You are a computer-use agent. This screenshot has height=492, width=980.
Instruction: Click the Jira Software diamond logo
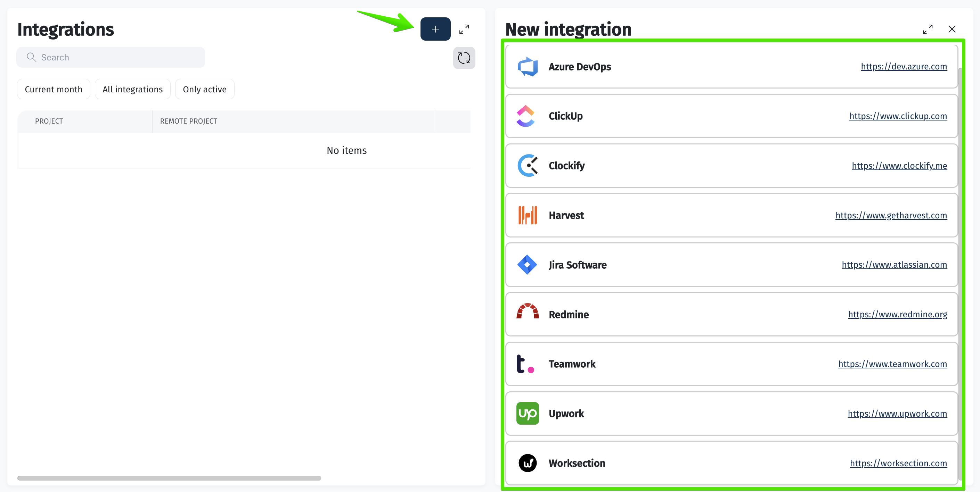tap(527, 265)
